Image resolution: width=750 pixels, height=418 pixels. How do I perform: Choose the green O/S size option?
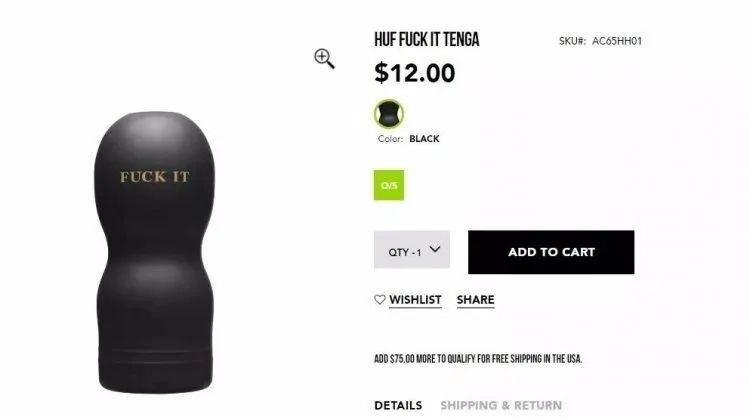[389, 185]
